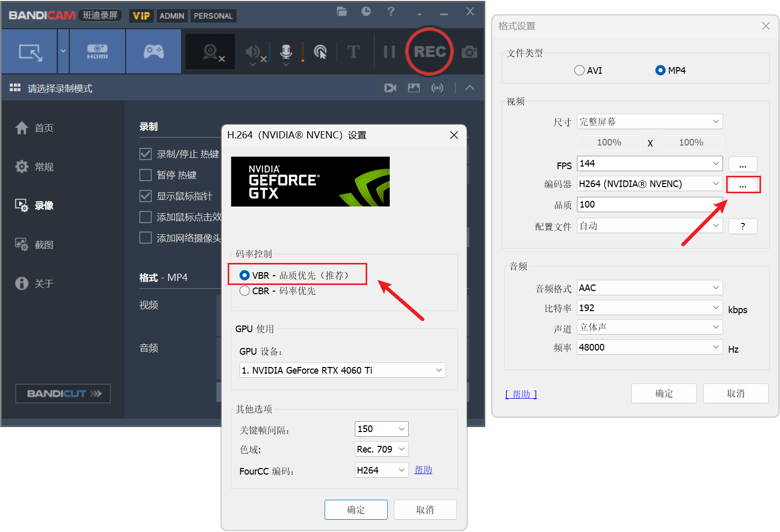Take screenshot with camera icon
This screenshot has height=532, width=780.
(469, 52)
